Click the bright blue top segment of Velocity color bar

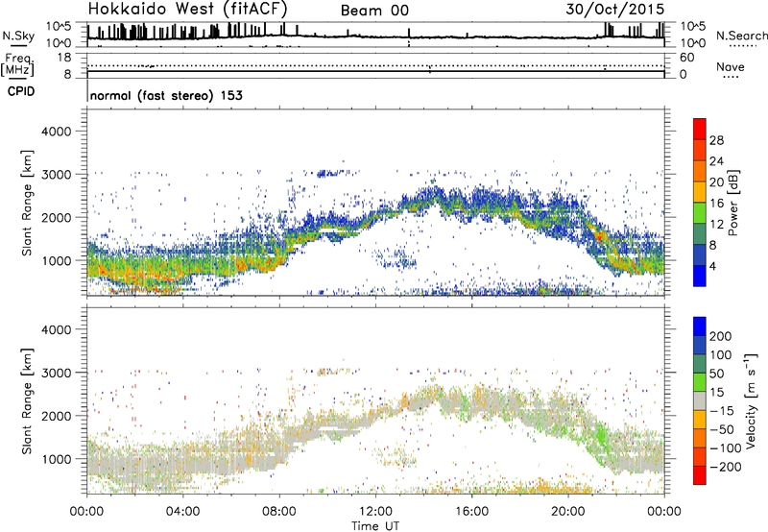[x=700, y=326]
